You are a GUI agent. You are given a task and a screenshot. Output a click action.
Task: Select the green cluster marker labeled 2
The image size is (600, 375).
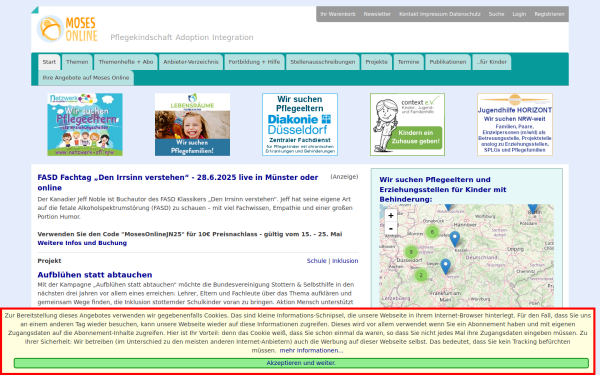[x=421, y=275]
